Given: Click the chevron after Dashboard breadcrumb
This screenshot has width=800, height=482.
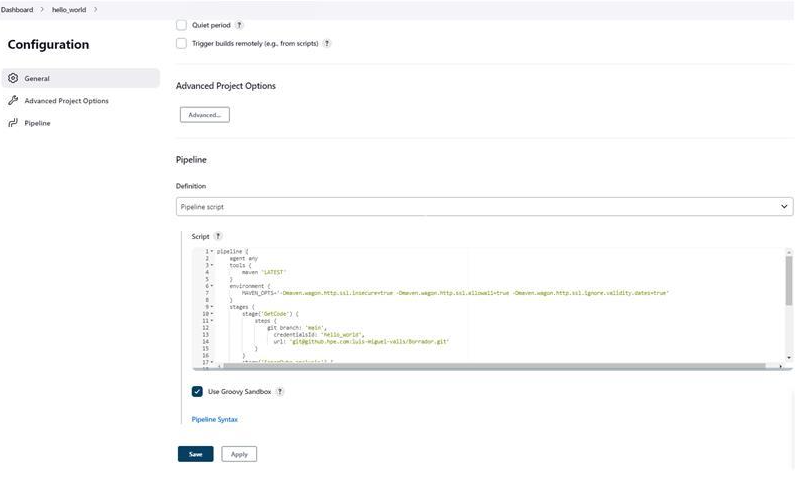Looking at the screenshot, I should 42,10.
